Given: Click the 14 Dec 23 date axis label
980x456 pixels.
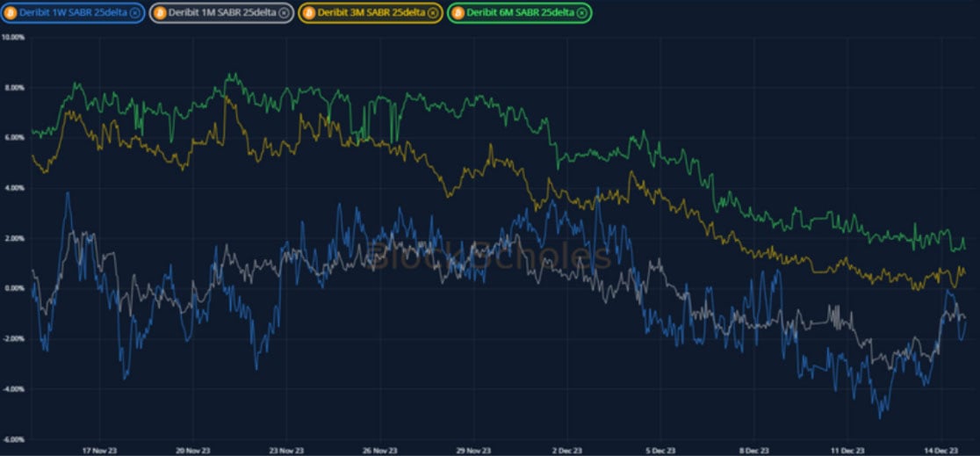Looking at the screenshot, I should 940,450.
